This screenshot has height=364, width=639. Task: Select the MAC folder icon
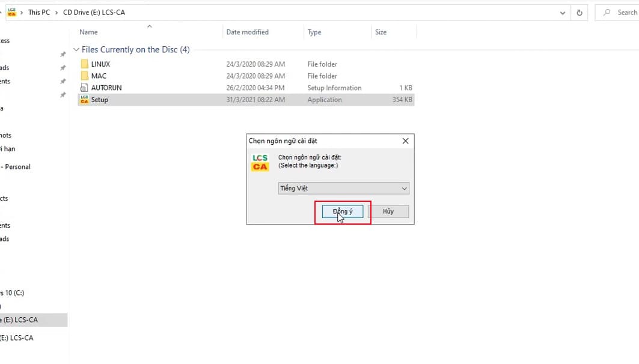point(84,76)
